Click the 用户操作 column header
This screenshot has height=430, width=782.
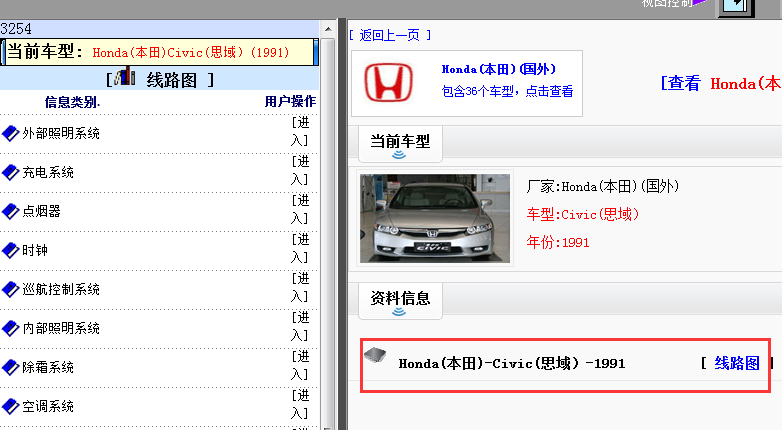tap(290, 102)
